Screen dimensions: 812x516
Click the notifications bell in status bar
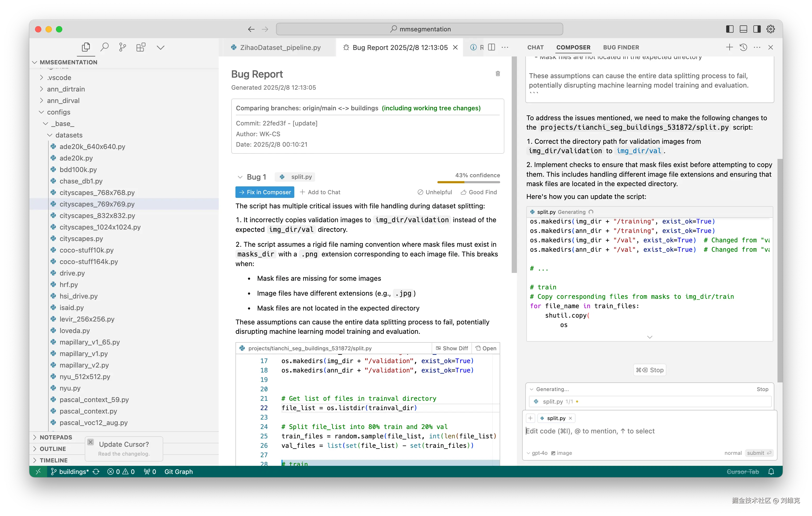click(x=771, y=472)
